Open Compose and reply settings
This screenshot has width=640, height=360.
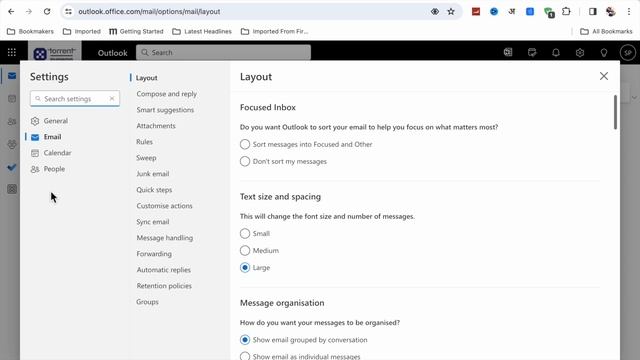167,93
